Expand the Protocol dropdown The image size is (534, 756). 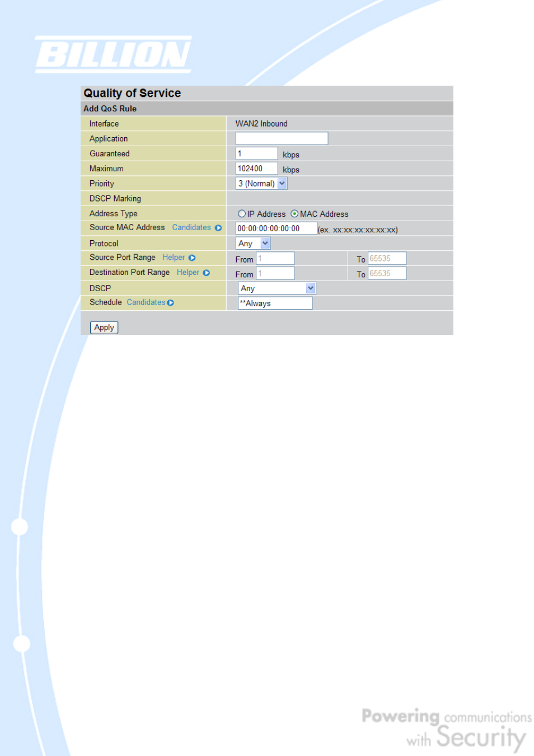coord(253,244)
